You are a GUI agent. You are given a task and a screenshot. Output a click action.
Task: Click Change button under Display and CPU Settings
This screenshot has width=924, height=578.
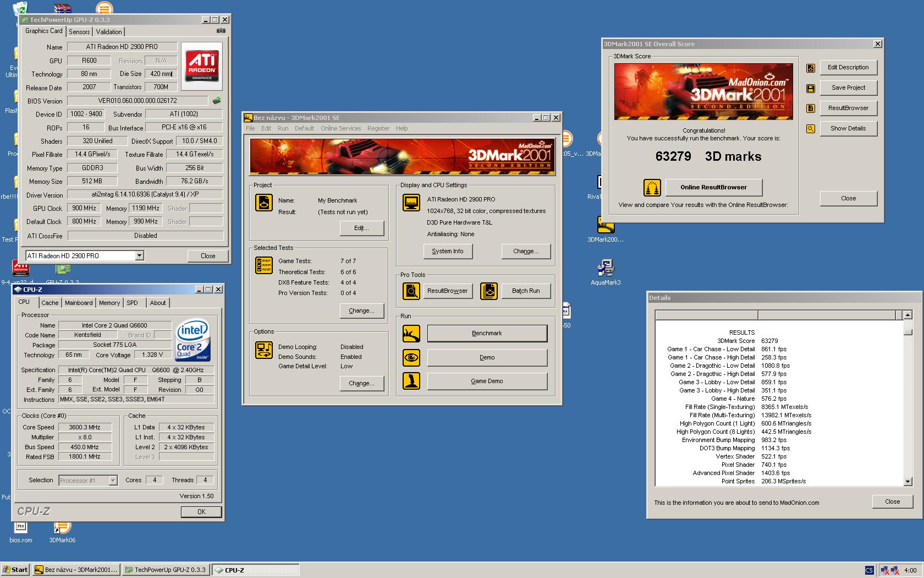[526, 251]
